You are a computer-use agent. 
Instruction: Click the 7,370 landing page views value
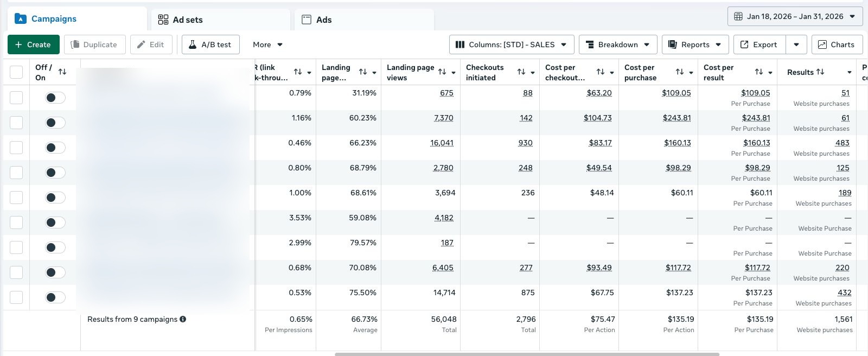tap(443, 118)
